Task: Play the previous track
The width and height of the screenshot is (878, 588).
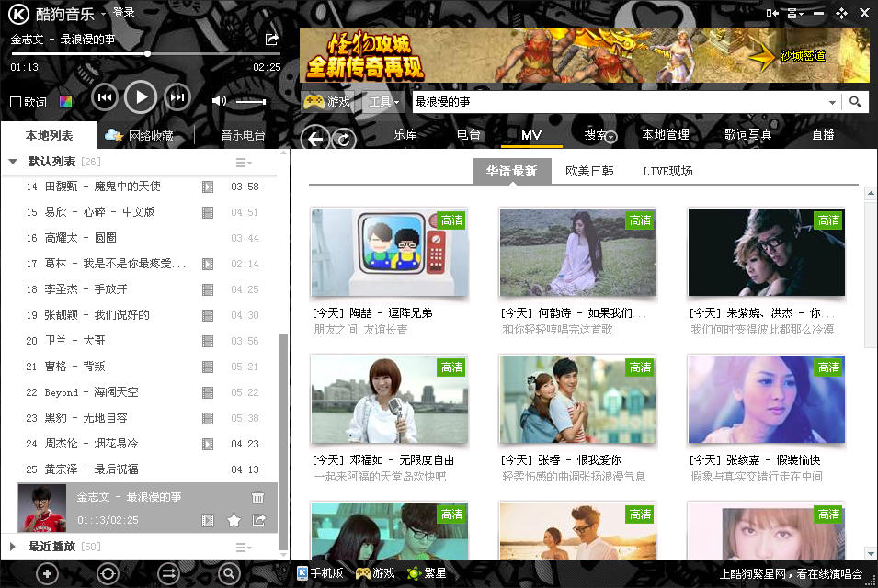Action: pos(105,97)
